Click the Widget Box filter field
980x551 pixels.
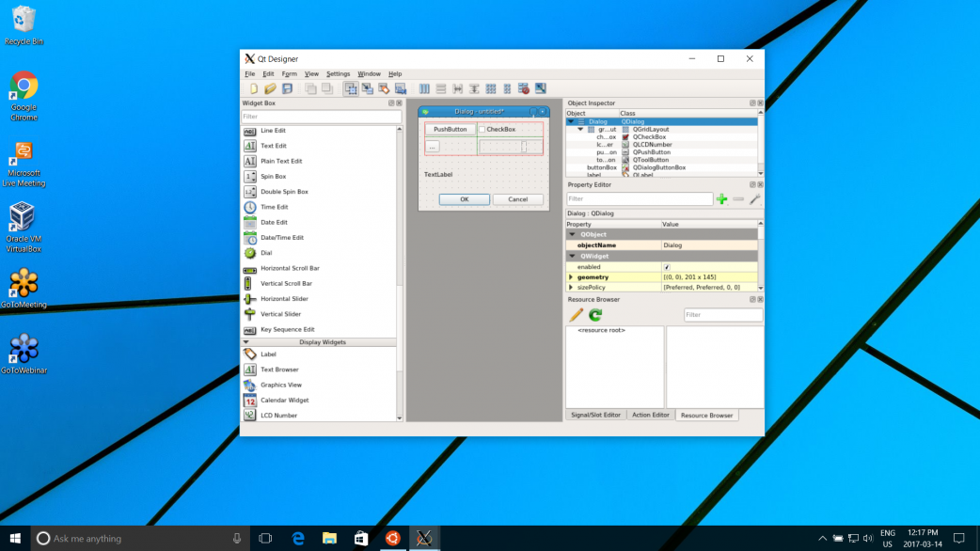[x=321, y=117]
